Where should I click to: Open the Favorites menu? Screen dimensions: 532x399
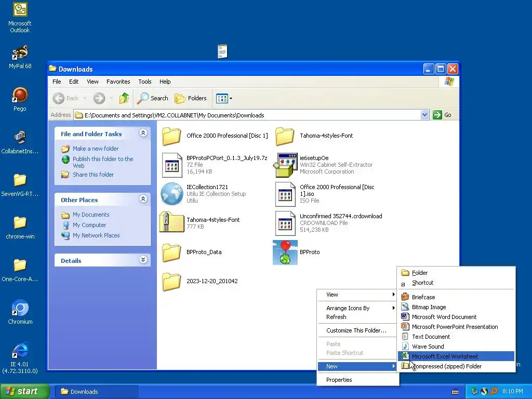[x=118, y=82]
